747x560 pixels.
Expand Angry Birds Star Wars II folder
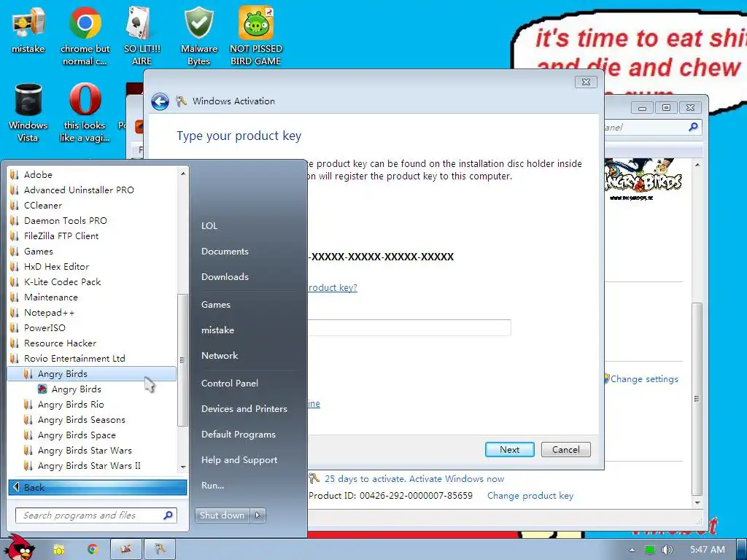point(93,466)
